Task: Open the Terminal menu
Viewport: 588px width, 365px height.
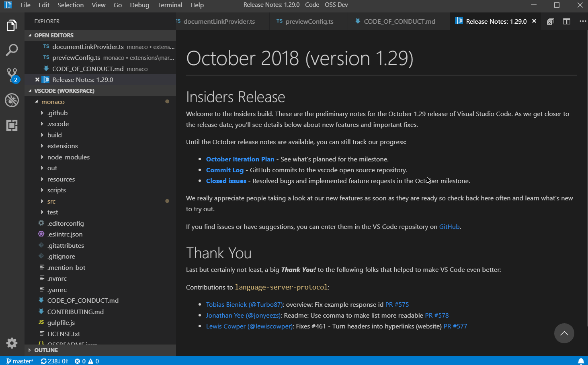Action: [169, 5]
